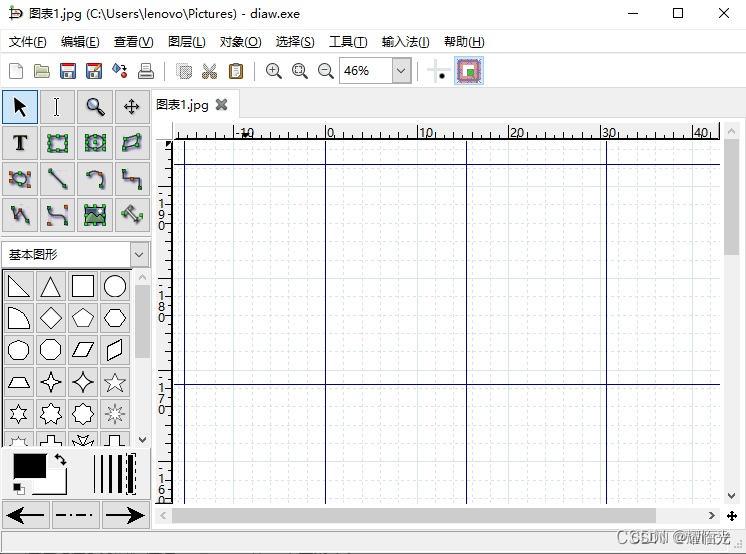Open the 帮助(H) menu
Image resolution: width=746 pixels, height=554 pixels.
[x=464, y=42]
